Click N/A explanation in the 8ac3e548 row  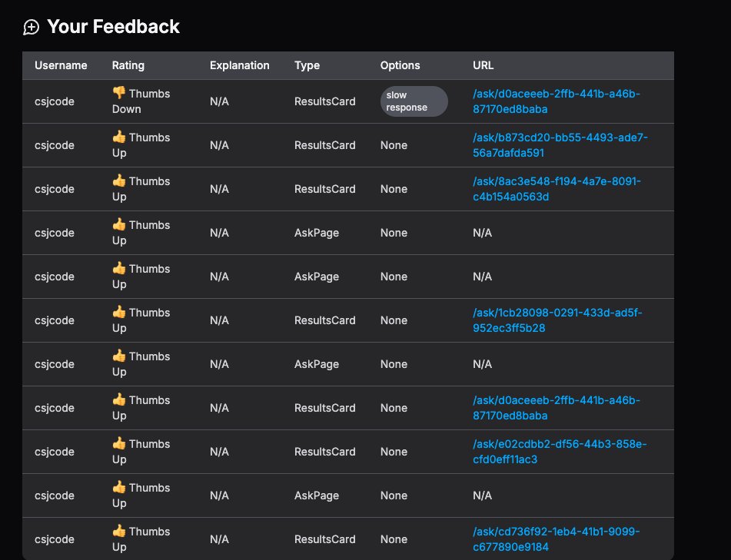[219, 189]
